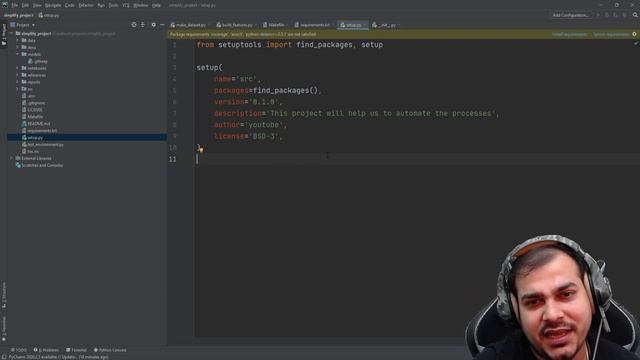
Task: Open the Edit menu
Action: [25, 5]
